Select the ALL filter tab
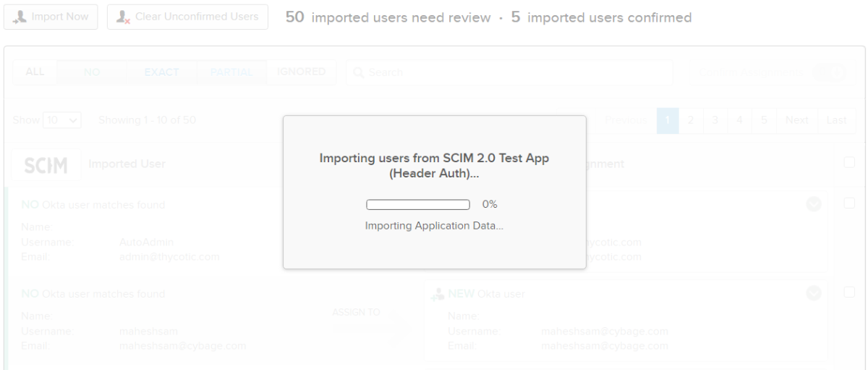Viewport: 868px width, 370px height. (x=36, y=72)
